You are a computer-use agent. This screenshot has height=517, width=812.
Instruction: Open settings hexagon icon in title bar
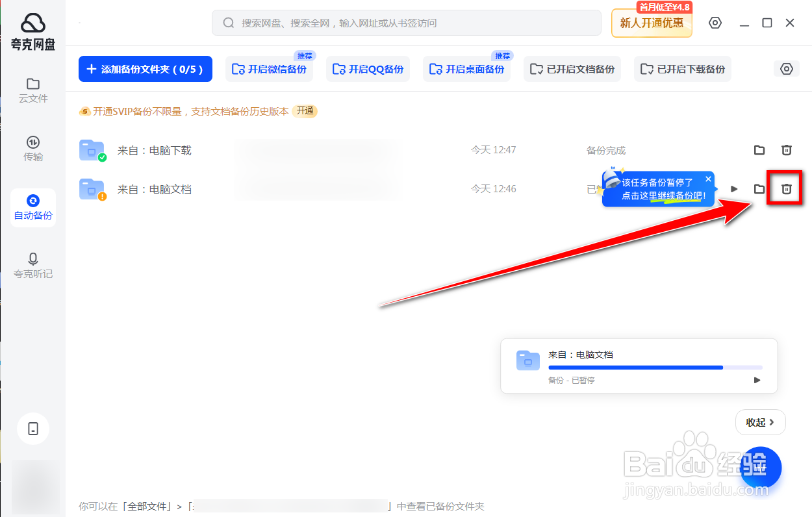(715, 23)
